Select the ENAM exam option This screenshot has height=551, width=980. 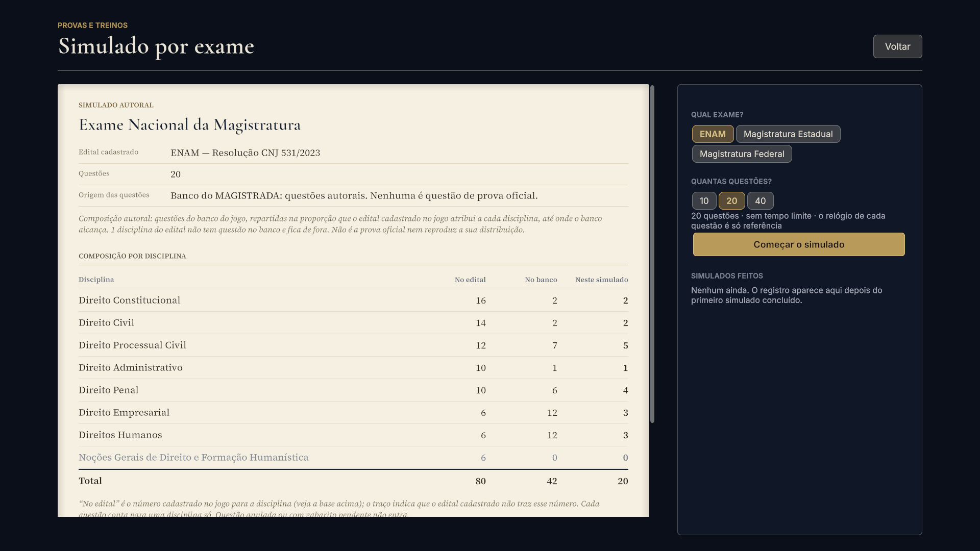[x=713, y=134]
